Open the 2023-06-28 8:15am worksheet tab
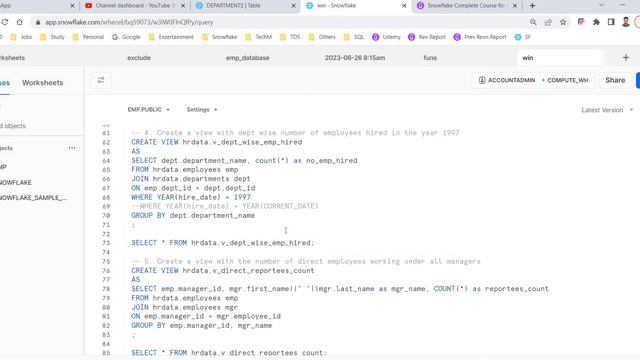The width and height of the screenshot is (640, 360). 355,58
